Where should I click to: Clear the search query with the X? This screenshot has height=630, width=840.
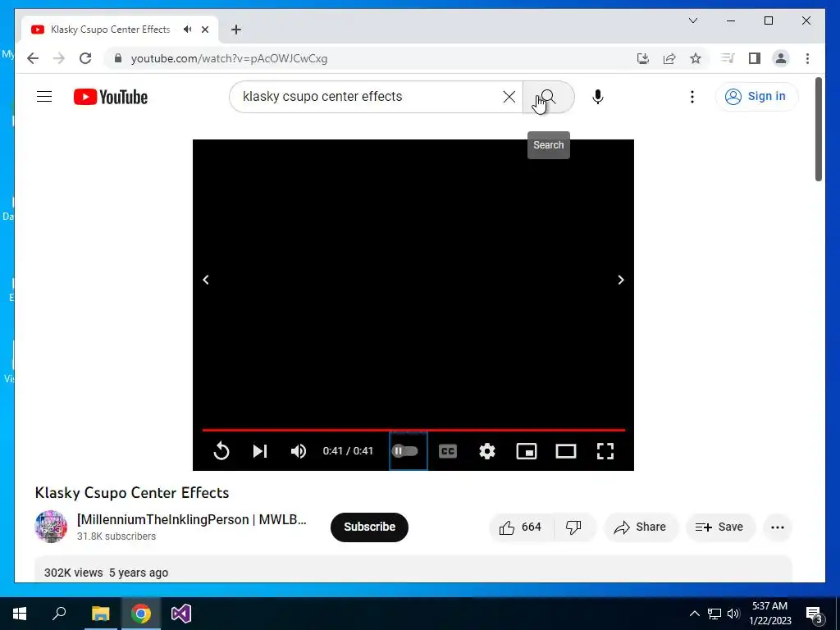509,97
